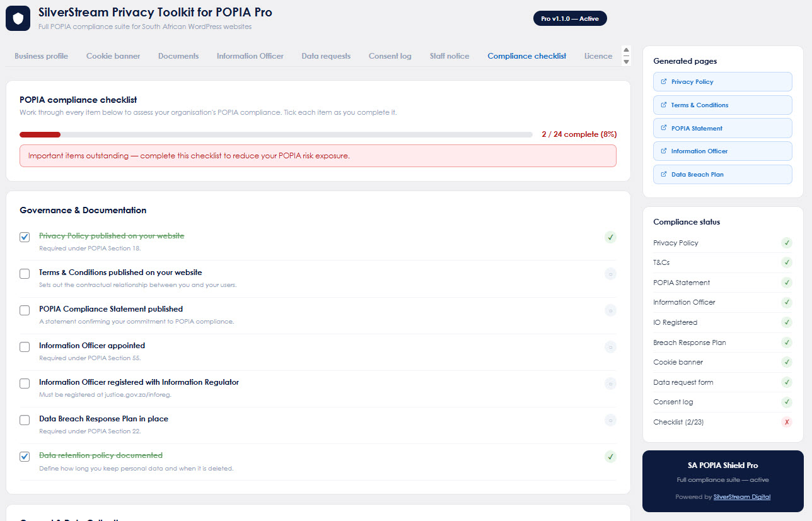This screenshot has width=812, height=521.
Task: Follow the SilverStream Digital link
Action: pos(741,497)
